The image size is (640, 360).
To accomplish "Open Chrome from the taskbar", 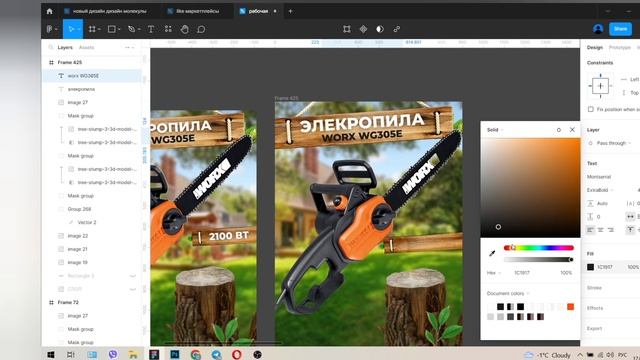I will pos(196,355).
